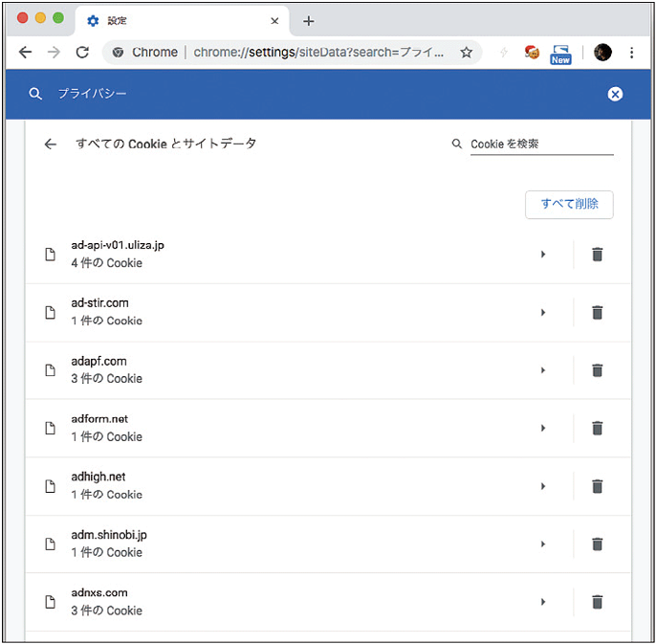The width and height of the screenshot is (656, 644).
Task: Click the adapf.com file icon
Action: click(x=50, y=370)
